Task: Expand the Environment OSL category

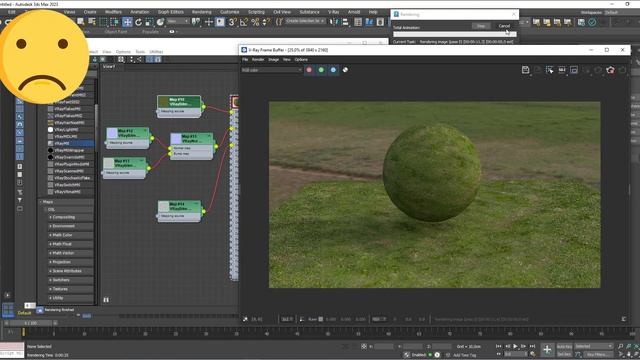Action: [70, 226]
